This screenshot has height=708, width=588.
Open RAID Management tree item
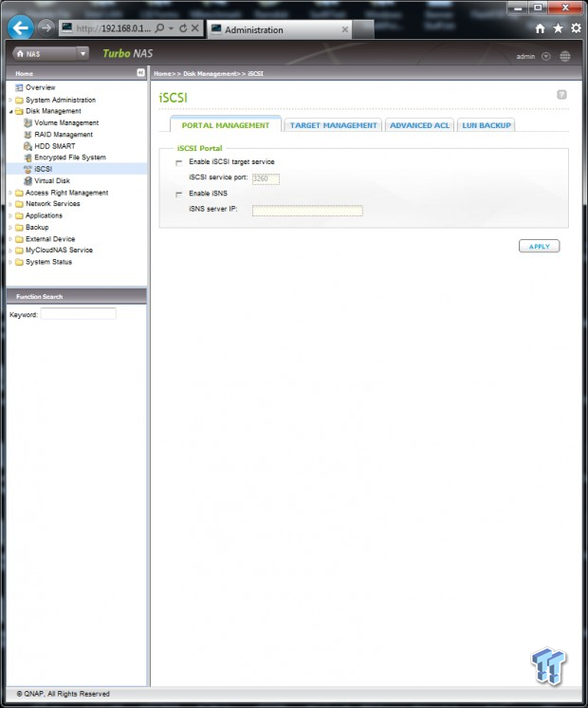click(64, 135)
